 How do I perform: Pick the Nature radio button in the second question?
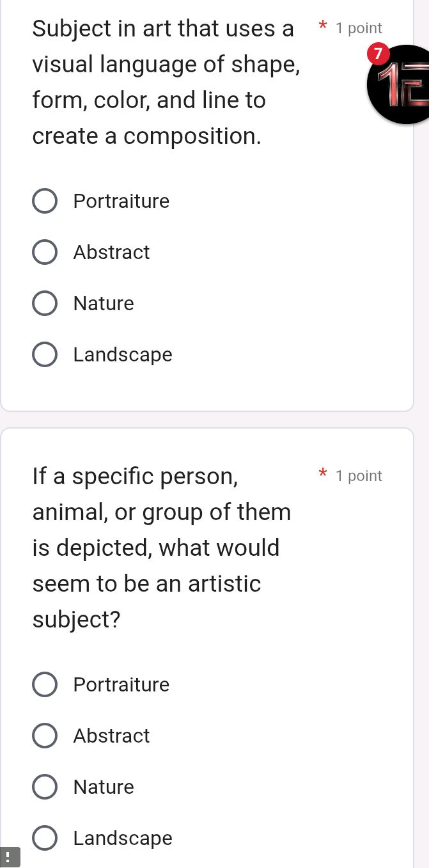pyautogui.click(x=45, y=787)
